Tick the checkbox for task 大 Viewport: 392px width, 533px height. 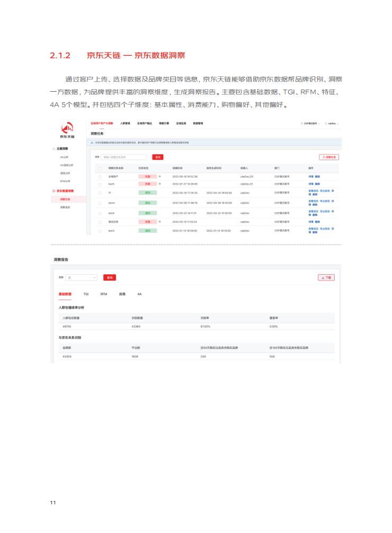point(100,193)
